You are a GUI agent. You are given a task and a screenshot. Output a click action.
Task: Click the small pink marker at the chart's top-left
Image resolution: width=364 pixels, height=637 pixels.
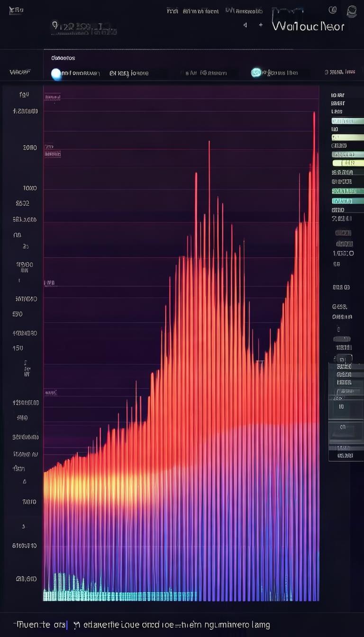click(52, 97)
